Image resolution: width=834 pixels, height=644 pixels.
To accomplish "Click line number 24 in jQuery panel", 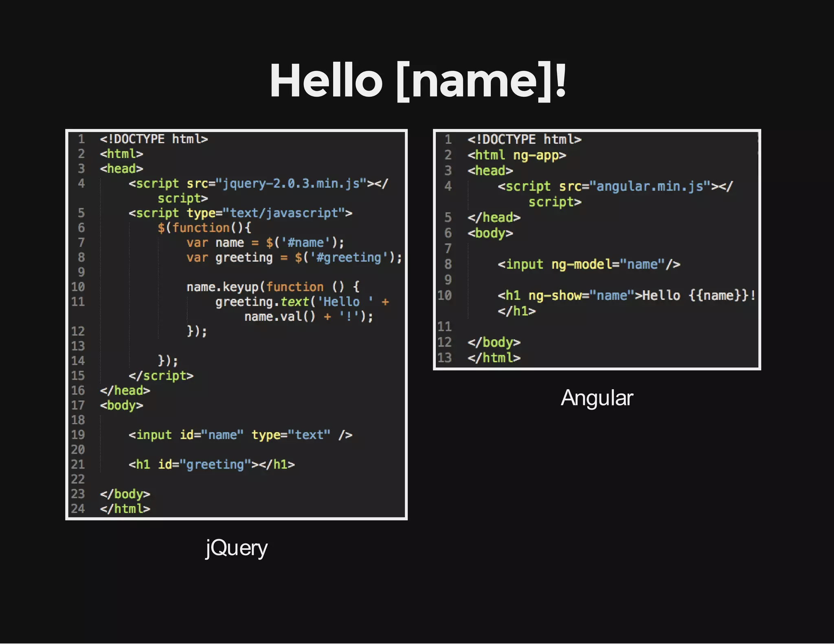I will tap(78, 509).
